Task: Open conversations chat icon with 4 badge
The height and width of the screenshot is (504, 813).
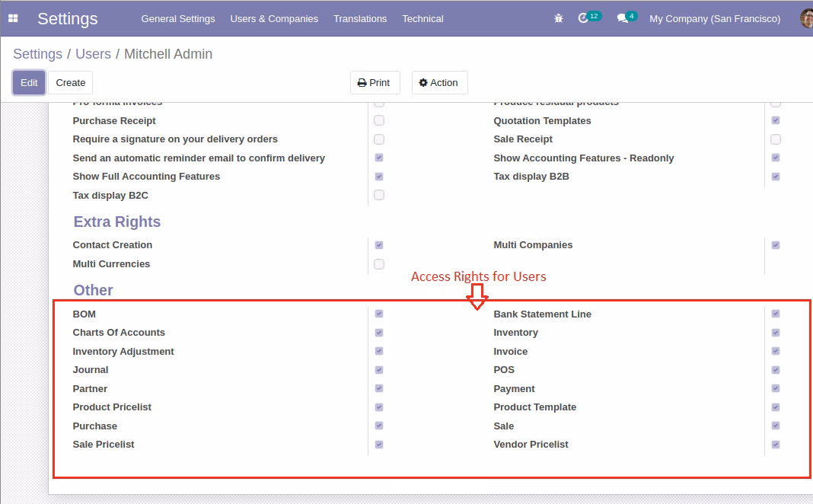Action: click(x=626, y=18)
